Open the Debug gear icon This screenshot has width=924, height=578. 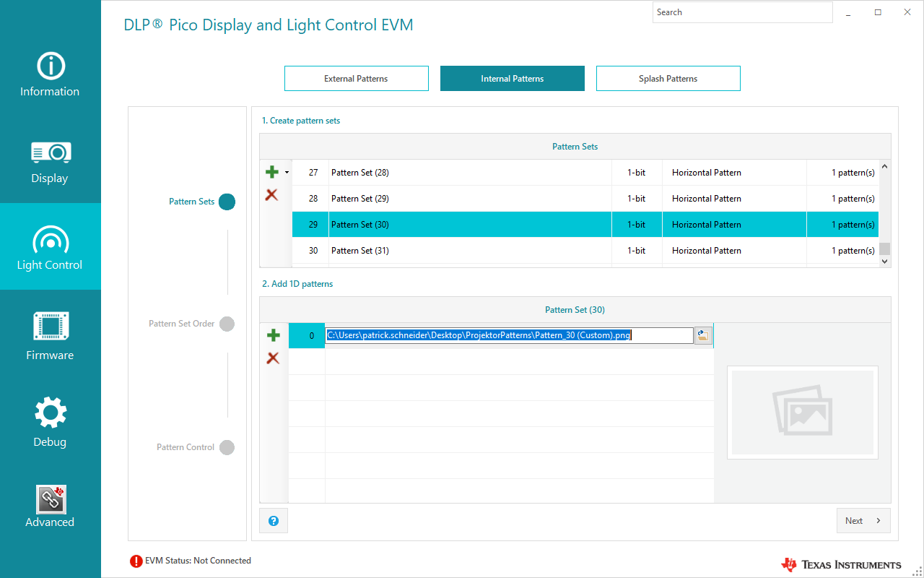pos(51,413)
